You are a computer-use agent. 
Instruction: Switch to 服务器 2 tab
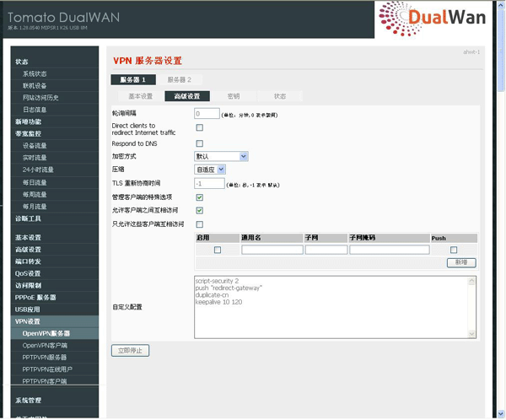tap(179, 80)
